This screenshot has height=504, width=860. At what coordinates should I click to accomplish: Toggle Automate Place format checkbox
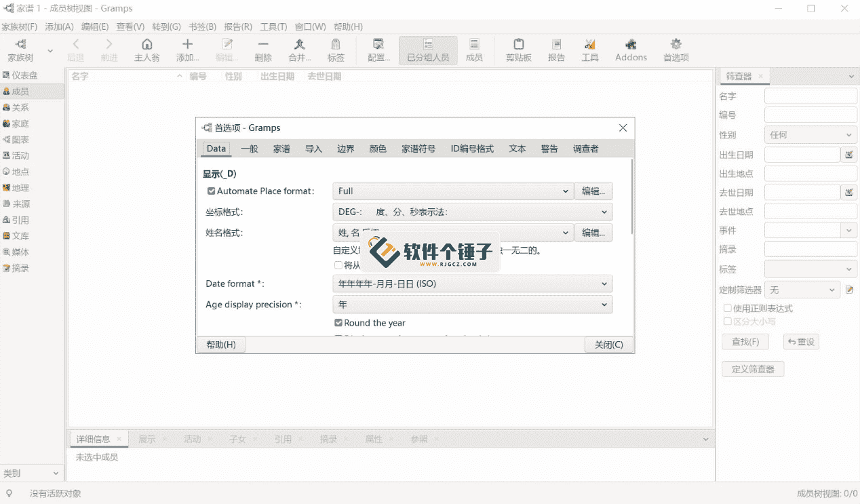click(x=211, y=191)
